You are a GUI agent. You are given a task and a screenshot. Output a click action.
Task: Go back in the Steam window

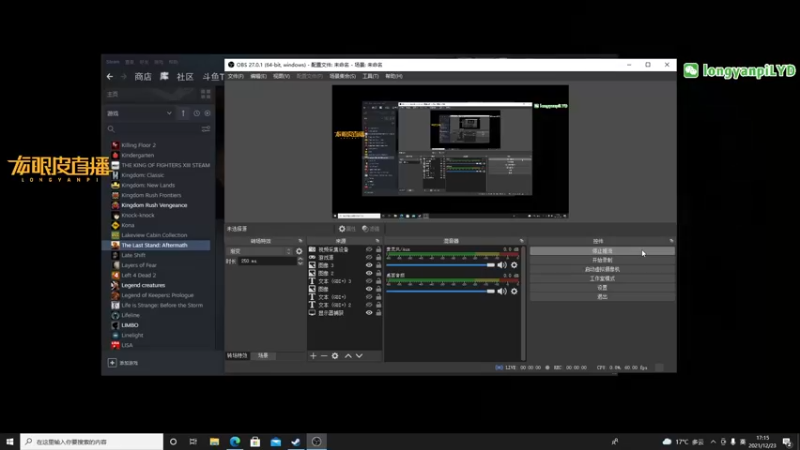click(x=110, y=77)
